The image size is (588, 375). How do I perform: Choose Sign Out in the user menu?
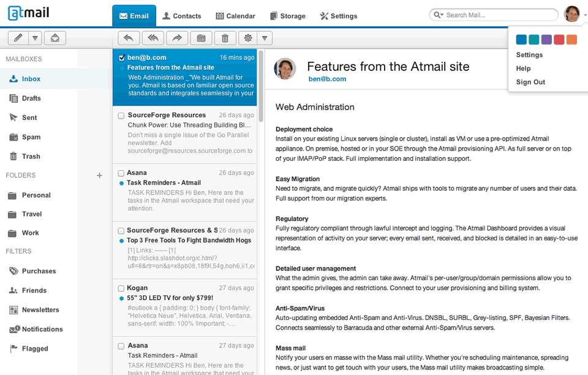click(x=530, y=82)
